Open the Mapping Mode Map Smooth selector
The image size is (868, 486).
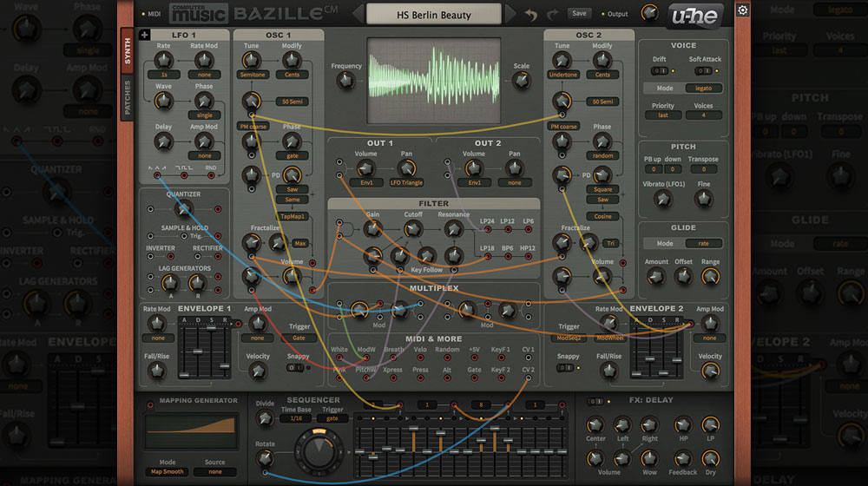point(168,472)
